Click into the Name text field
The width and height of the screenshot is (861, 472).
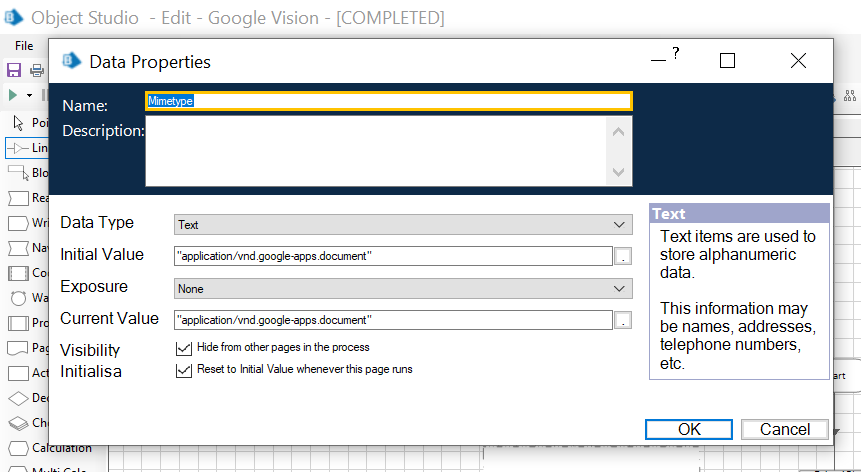pyautogui.click(x=388, y=101)
